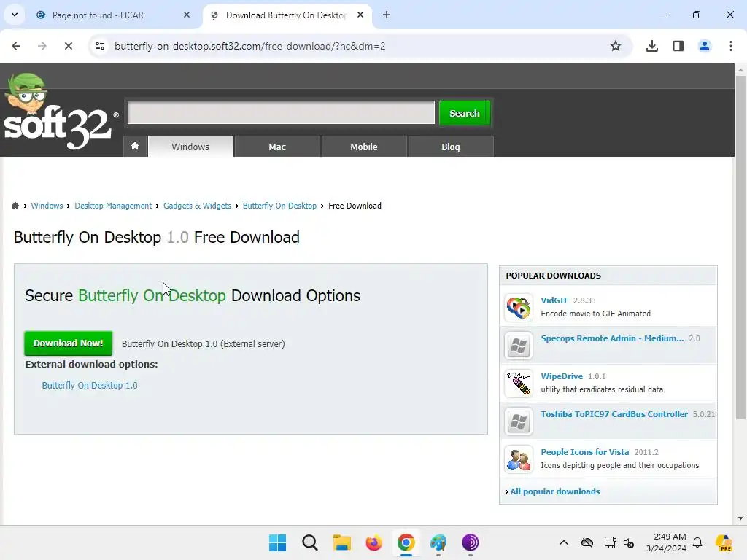Click the green Search button
This screenshot has width=747, height=560.
[465, 113]
